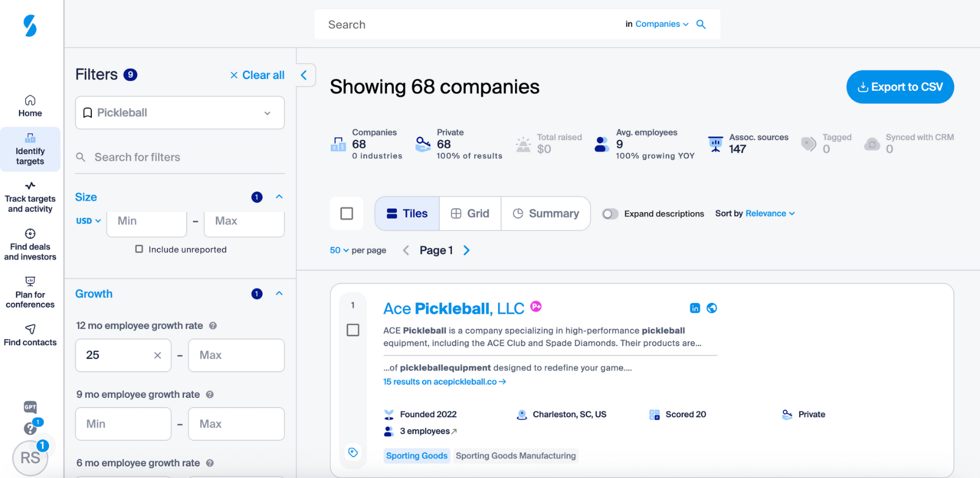Click the tag icon on Ace Pickleball card
980x478 pixels.
[353, 452]
